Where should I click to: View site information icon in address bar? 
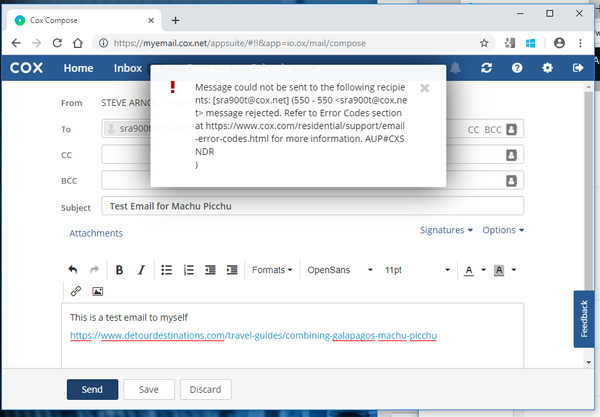coord(103,43)
